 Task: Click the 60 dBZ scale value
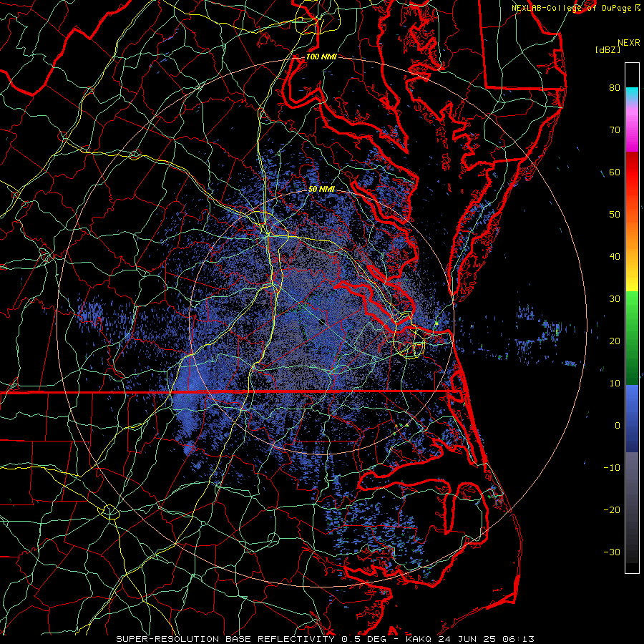[x=615, y=172]
